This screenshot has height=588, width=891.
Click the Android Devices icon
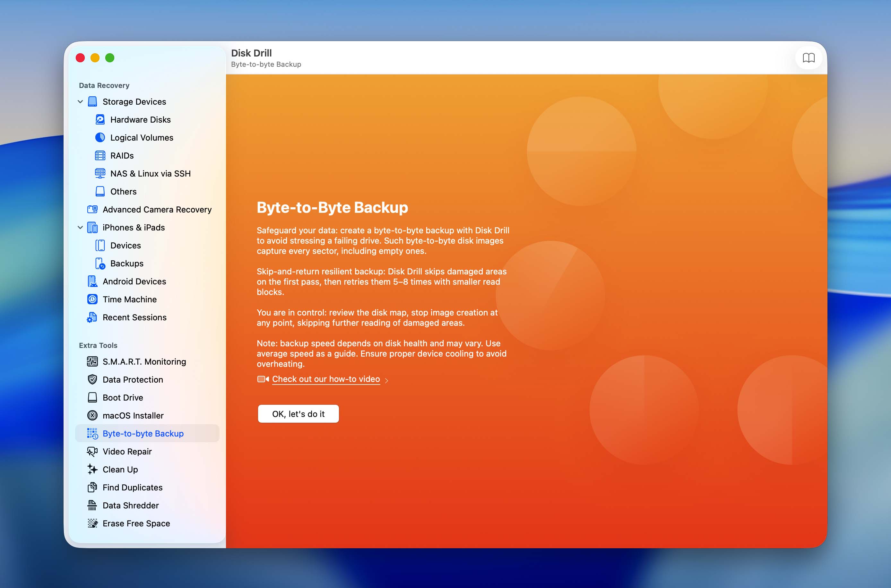(x=92, y=281)
